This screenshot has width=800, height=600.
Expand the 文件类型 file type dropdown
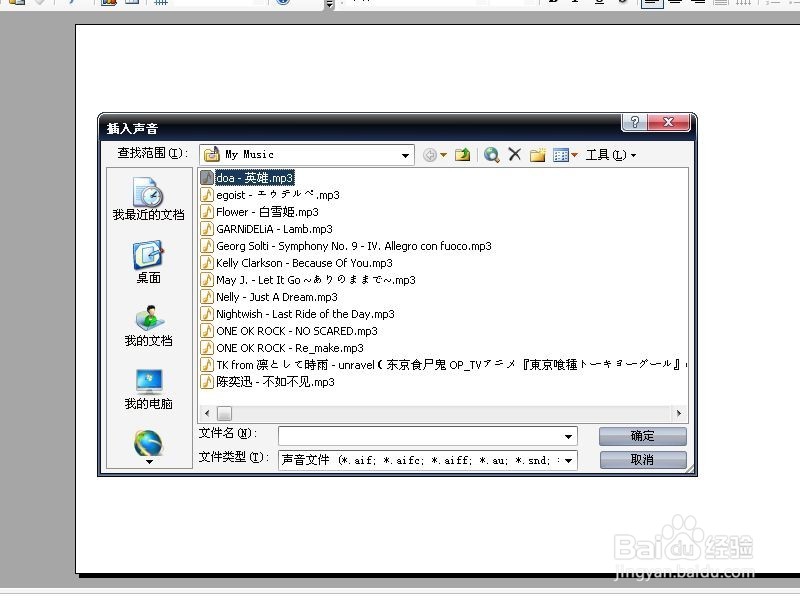tap(568, 460)
